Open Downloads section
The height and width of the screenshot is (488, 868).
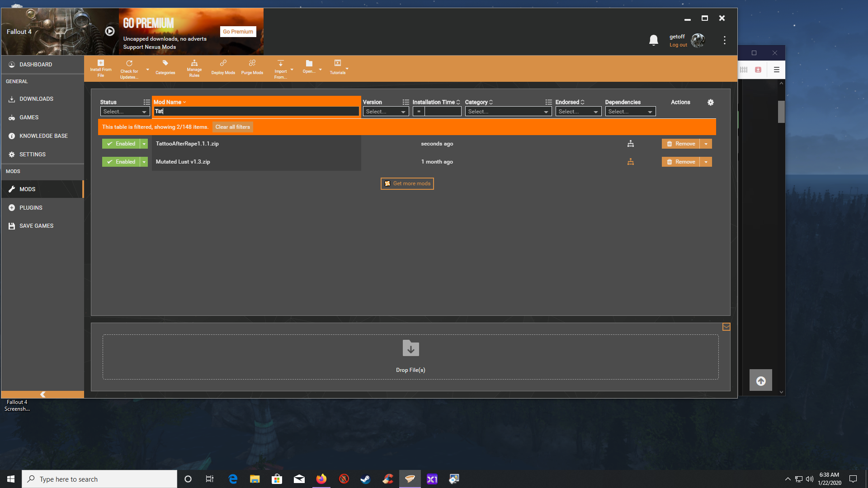tap(42, 99)
